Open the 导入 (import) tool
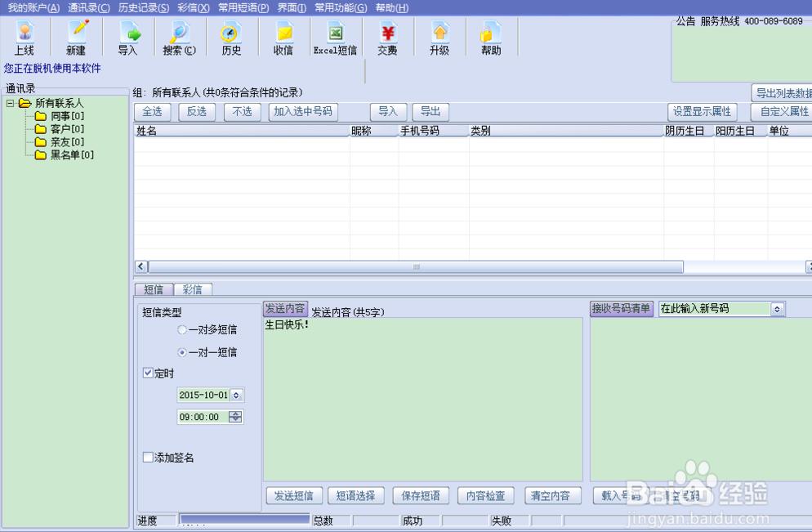 point(128,36)
